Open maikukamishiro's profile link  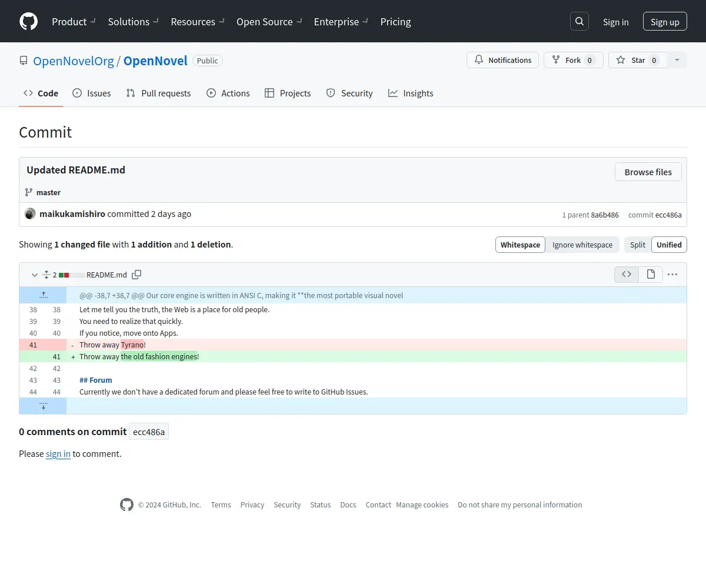72,213
